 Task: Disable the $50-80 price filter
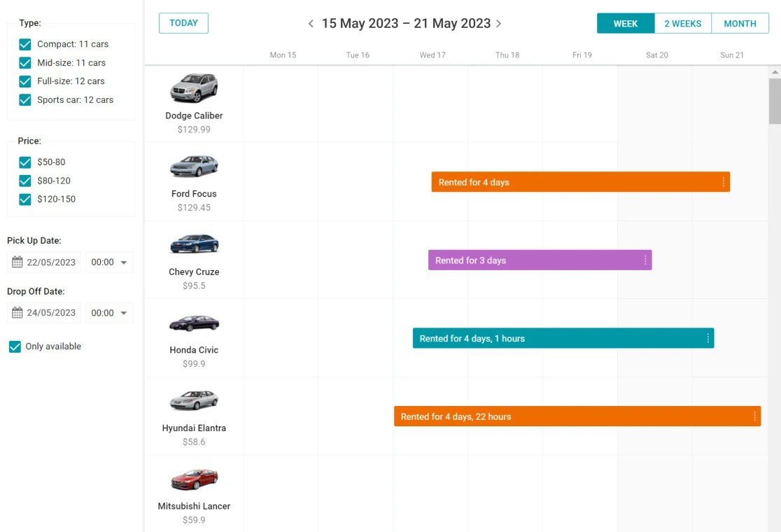tap(24, 162)
